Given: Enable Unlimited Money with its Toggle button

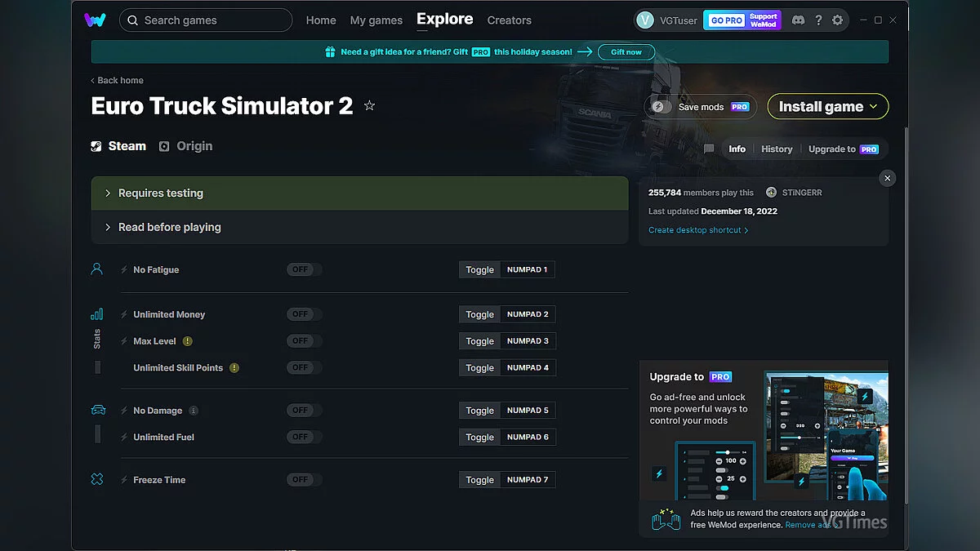Looking at the screenshot, I should (479, 314).
